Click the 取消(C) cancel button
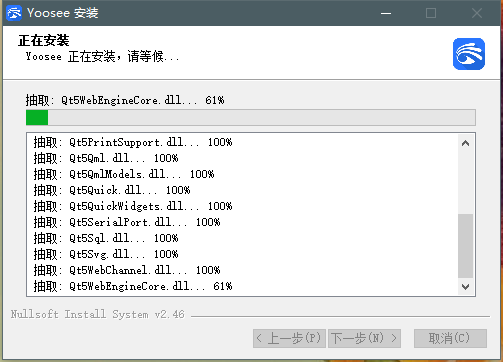 (x=450, y=338)
